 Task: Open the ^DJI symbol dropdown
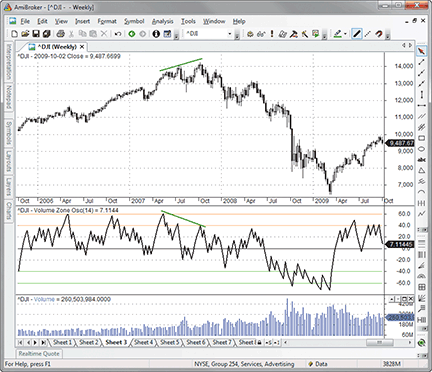coord(229,34)
